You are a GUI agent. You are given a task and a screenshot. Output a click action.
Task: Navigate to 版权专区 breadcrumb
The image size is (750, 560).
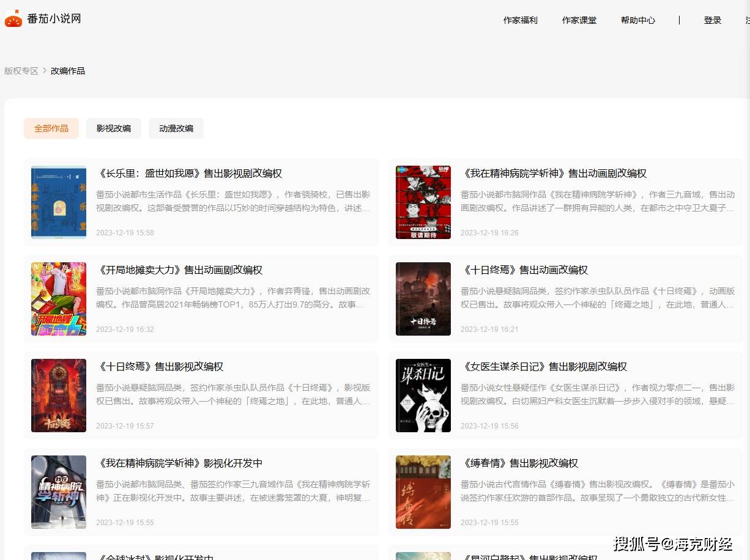[x=21, y=71]
